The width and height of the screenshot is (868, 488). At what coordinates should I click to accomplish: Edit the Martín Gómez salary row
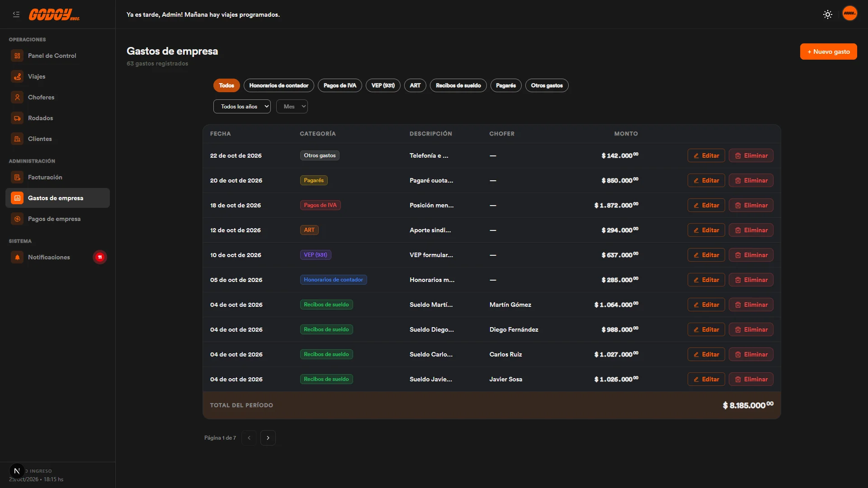[x=706, y=305]
